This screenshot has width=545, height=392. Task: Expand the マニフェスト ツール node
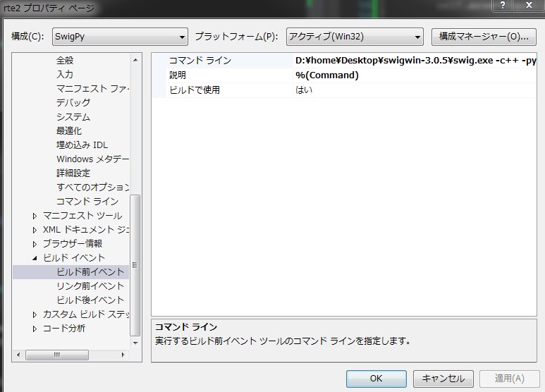35,216
